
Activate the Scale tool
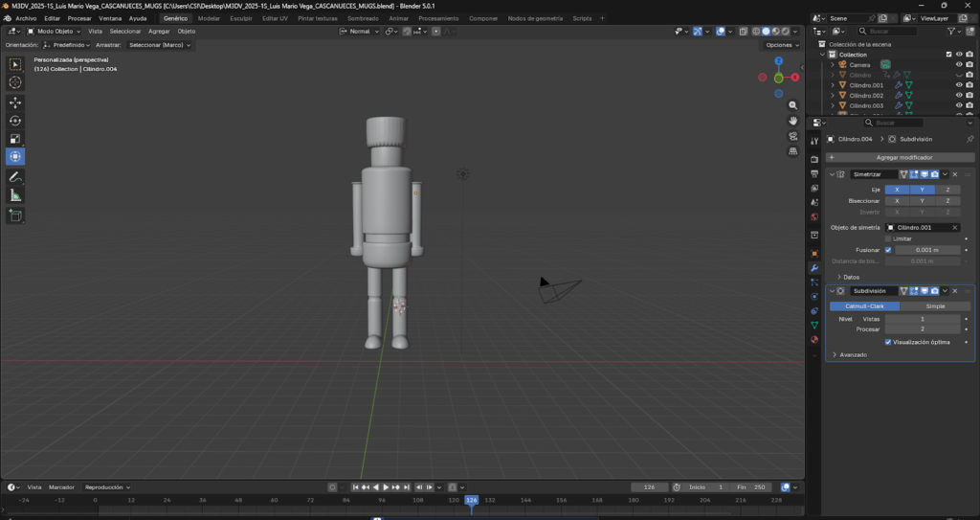coord(15,139)
